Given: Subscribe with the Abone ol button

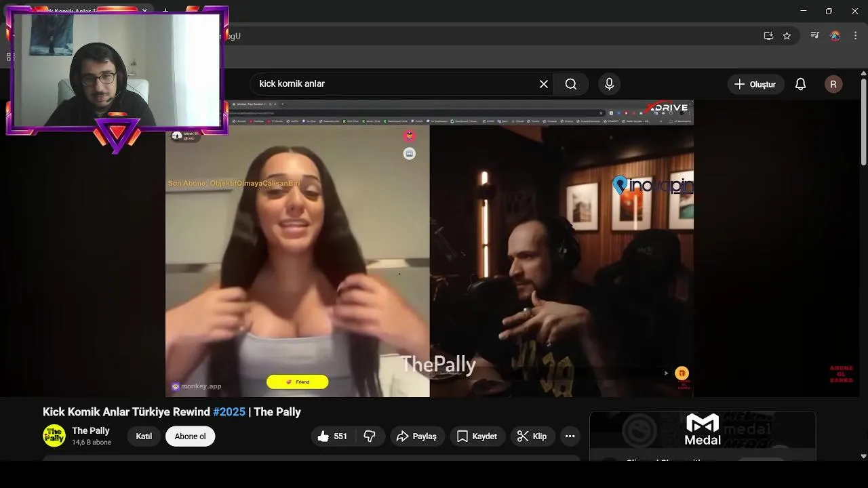Looking at the screenshot, I should click(x=190, y=436).
